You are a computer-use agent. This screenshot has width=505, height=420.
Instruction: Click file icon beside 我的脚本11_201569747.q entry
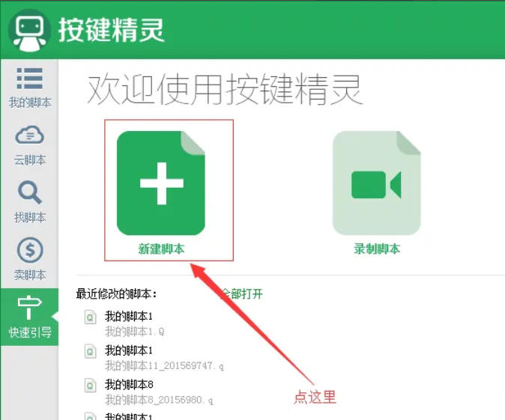[91, 351]
